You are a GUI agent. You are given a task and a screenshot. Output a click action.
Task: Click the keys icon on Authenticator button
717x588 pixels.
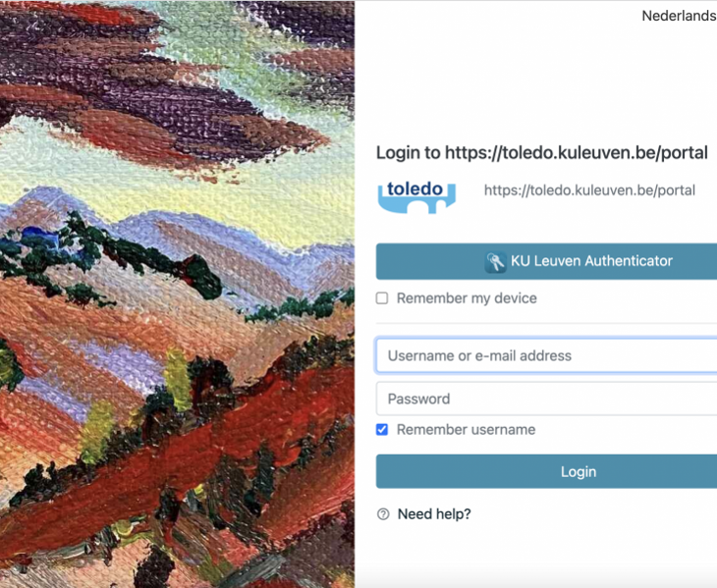pos(495,262)
